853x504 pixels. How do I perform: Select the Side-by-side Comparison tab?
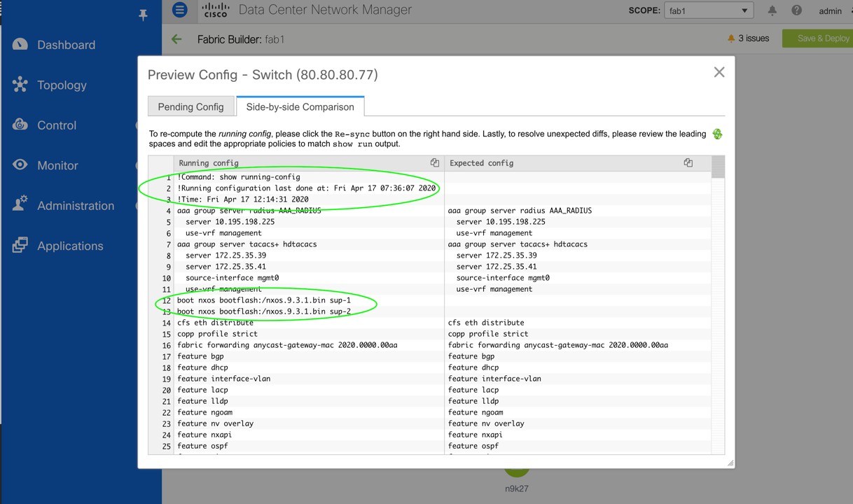click(300, 106)
